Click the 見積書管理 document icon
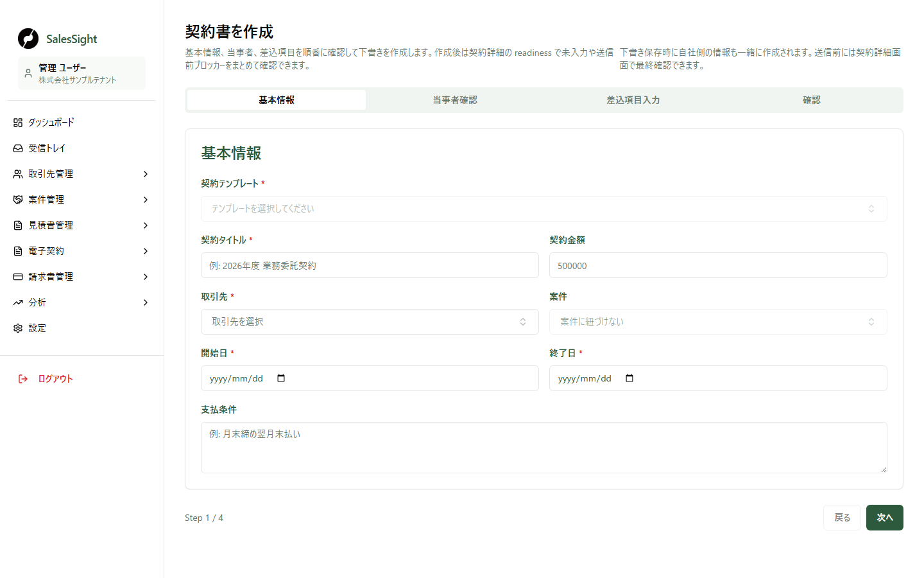The image size is (924, 578). click(x=18, y=225)
